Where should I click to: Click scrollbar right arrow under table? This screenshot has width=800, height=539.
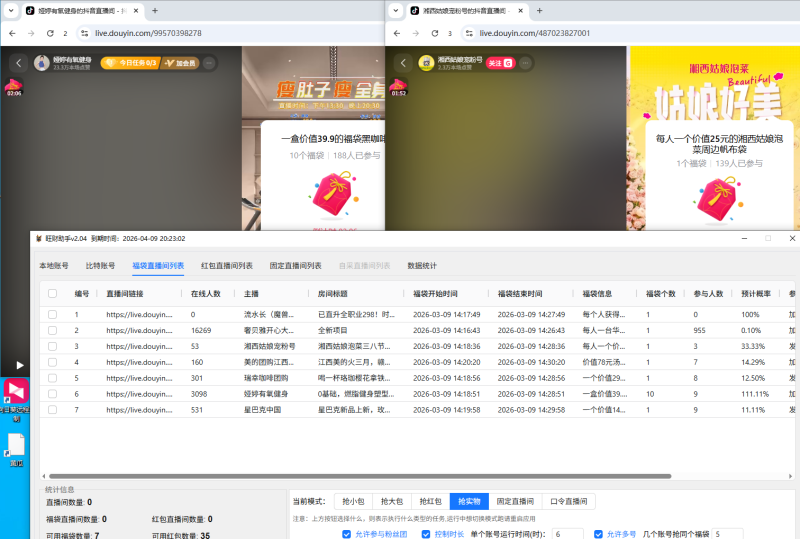(790, 476)
